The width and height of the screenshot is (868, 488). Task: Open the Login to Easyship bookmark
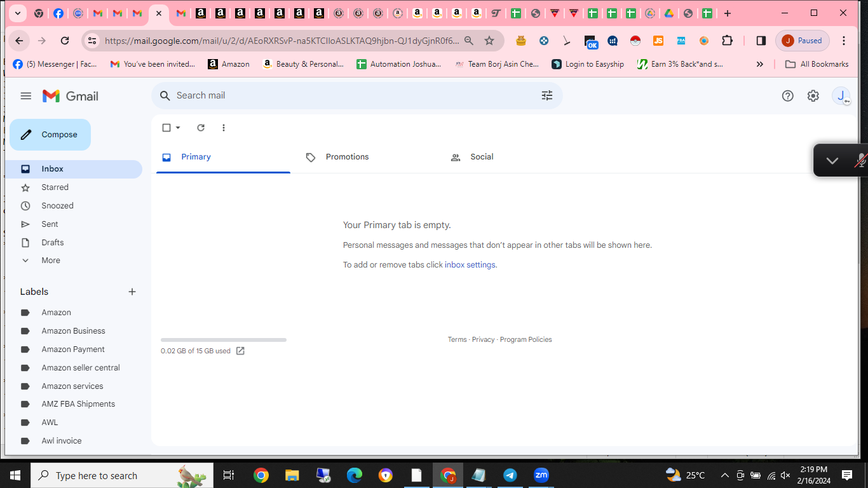pyautogui.click(x=588, y=64)
